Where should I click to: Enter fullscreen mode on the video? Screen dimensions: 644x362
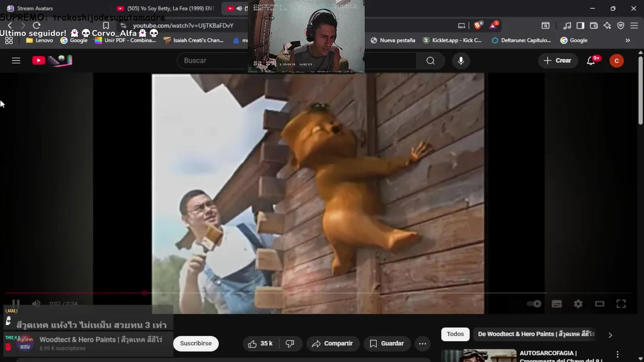coord(621,304)
